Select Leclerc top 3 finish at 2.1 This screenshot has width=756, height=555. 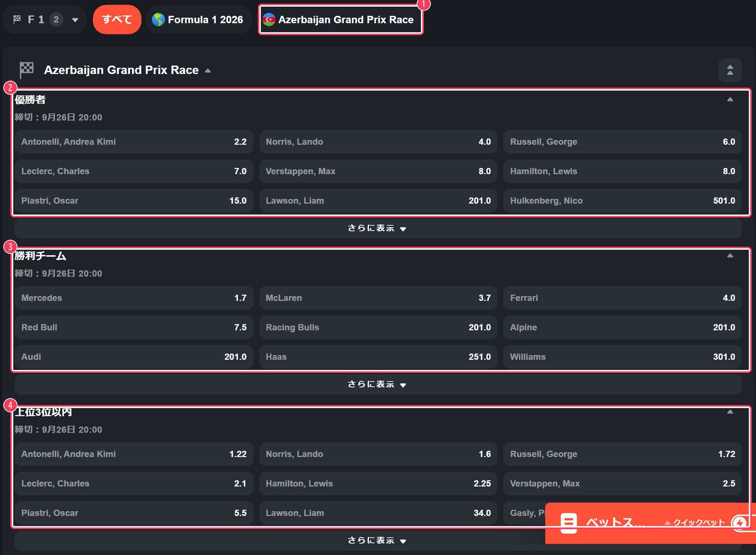[x=134, y=484]
